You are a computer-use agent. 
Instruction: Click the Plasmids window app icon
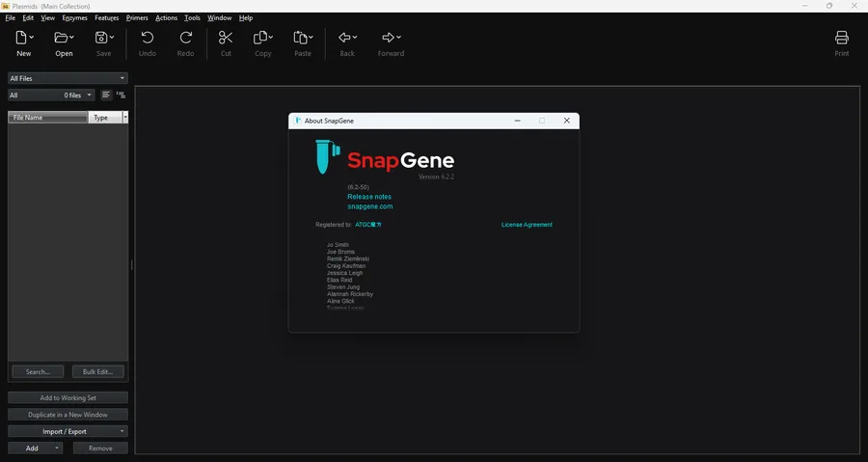click(x=5, y=6)
